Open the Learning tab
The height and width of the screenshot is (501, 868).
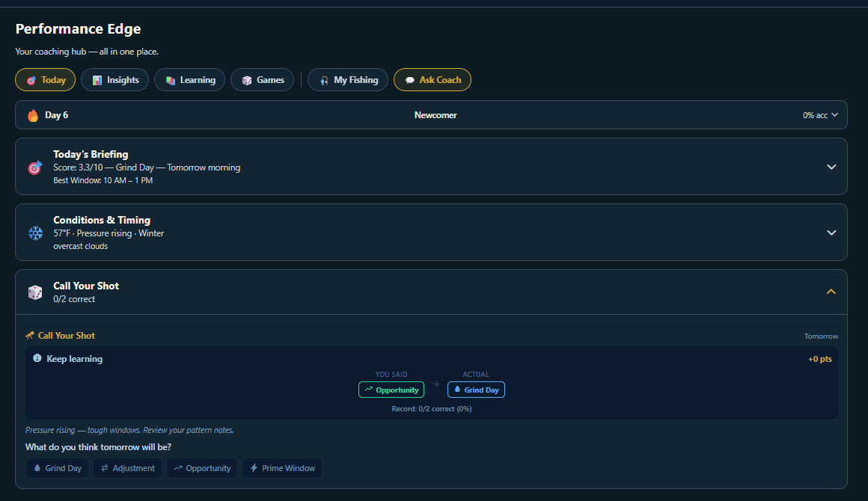pos(190,80)
